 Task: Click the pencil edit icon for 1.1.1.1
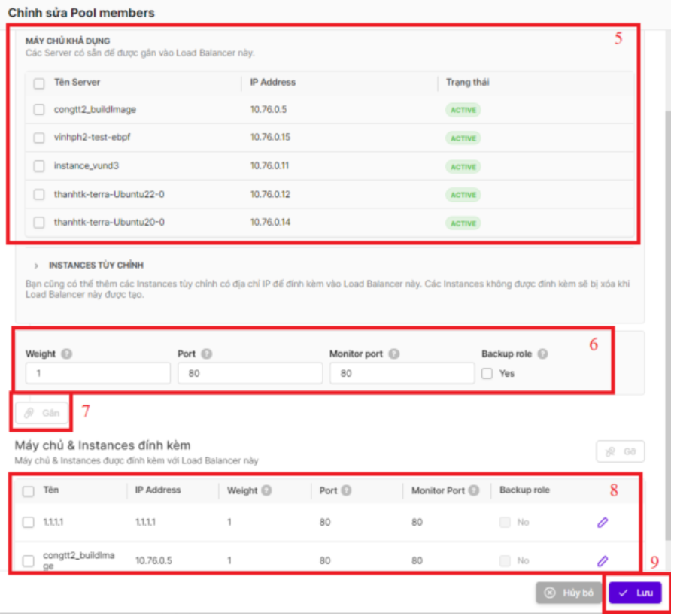[602, 522]
